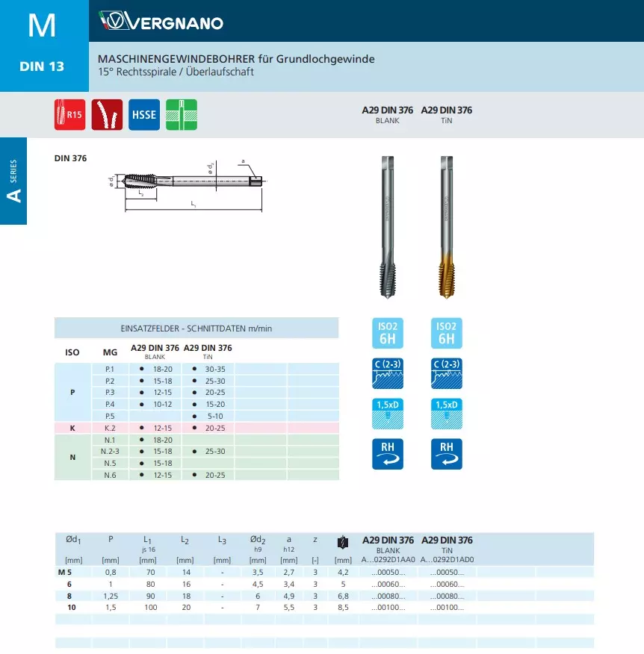This screenshot has height=654, width=644.
Task: Click the DIN 13 label under the M
Action: tap(42, 66)
